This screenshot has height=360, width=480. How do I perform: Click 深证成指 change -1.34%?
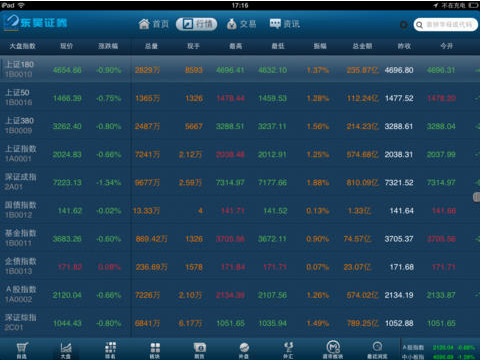pyautogui.click(x=109, y=183)
